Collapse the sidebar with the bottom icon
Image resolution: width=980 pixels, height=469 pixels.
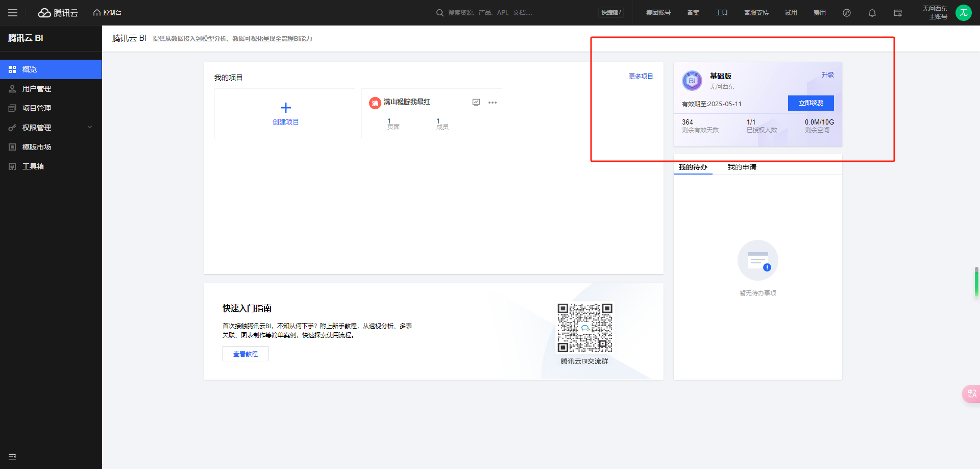(x=12, y=457)
